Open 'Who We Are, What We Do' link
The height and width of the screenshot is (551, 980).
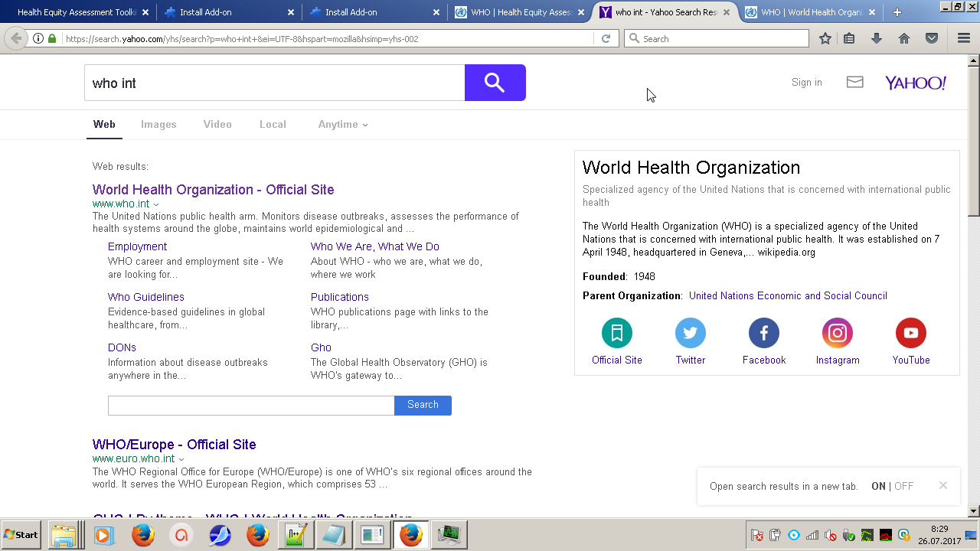click(375, 246)
